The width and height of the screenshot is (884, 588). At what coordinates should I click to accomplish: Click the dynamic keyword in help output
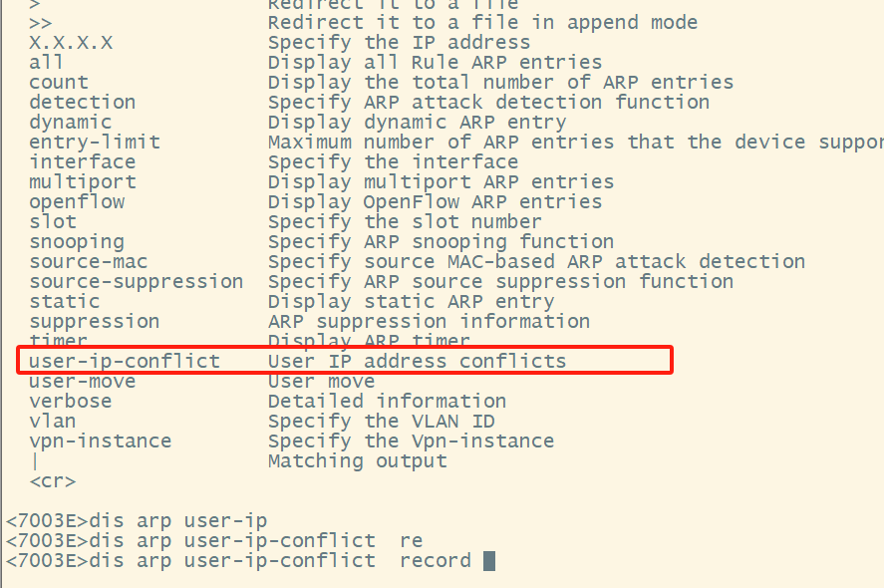tap(70, 122)
